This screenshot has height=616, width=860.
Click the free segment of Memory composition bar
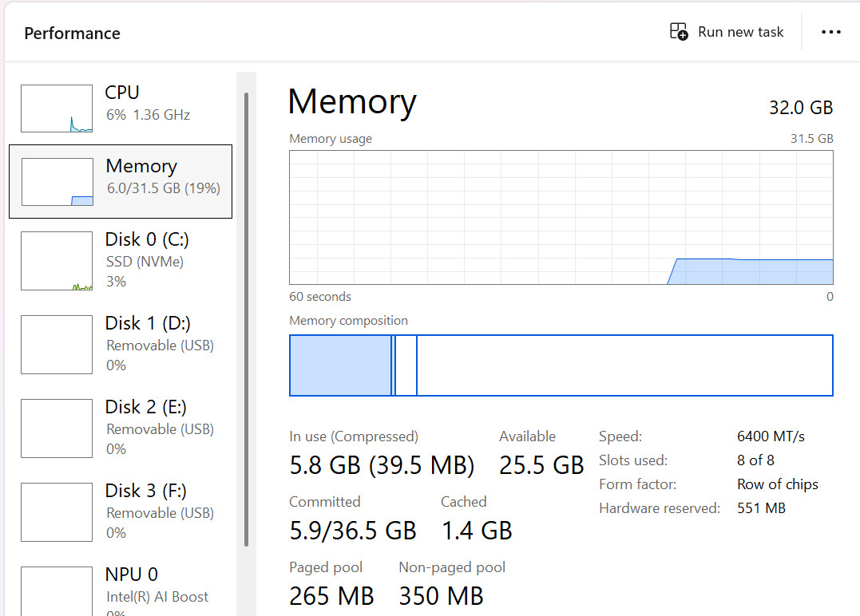[624, 365]
